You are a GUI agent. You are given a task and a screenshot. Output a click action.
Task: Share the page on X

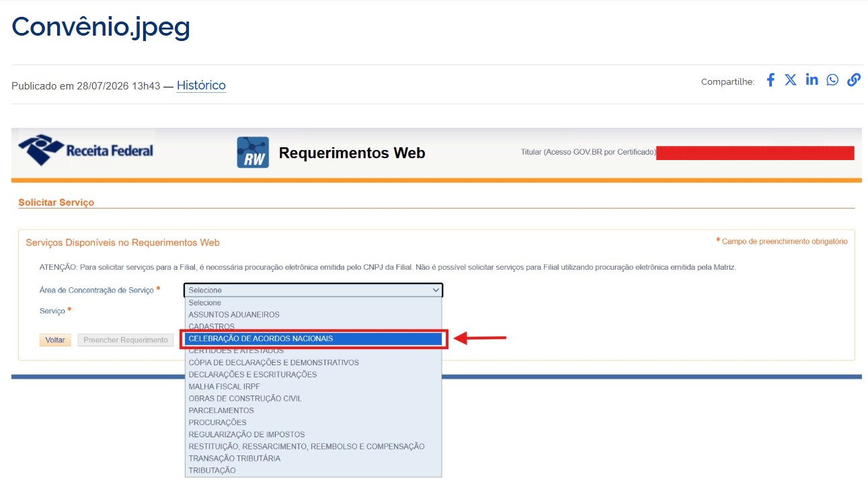(791, 80)
